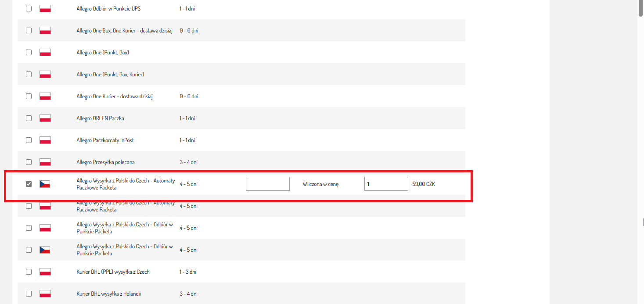The height and width of the screenshot is (304, 644).
Task: Tick Allegro One Kurier - dostawa dzisiaj checkbox
Action: pyautogui.click(x=29, y=96)
